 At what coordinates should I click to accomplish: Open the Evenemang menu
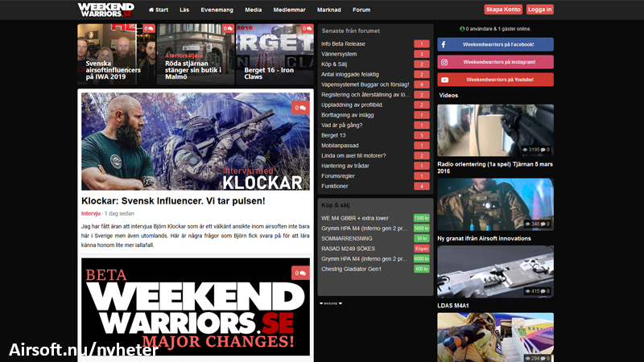pos(217,10)
